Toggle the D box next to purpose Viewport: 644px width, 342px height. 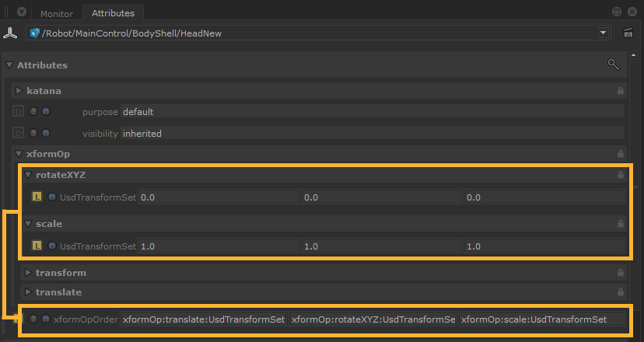tap(19, 112)
